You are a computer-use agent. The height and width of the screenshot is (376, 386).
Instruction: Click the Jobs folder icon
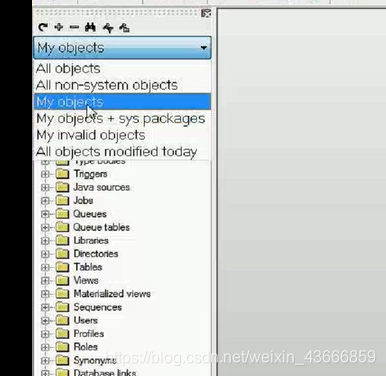click(62, 200)
